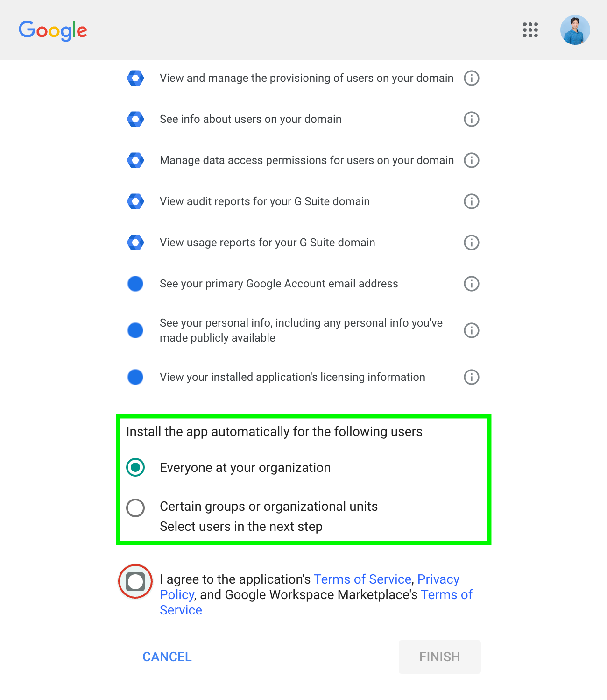Show info for View audit reports

pos(472,201)
